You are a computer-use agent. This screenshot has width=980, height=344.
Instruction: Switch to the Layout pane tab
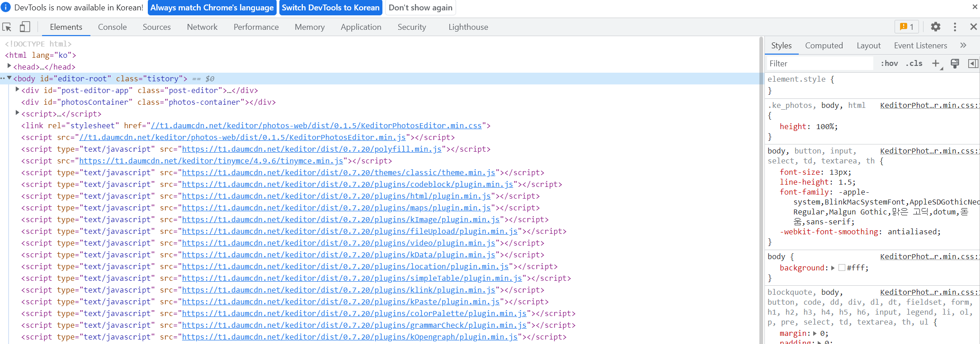tap(868, 46)
